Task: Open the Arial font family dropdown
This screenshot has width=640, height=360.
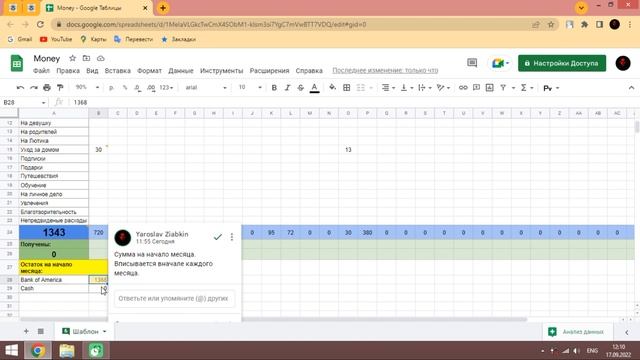Action: (205, 88)
